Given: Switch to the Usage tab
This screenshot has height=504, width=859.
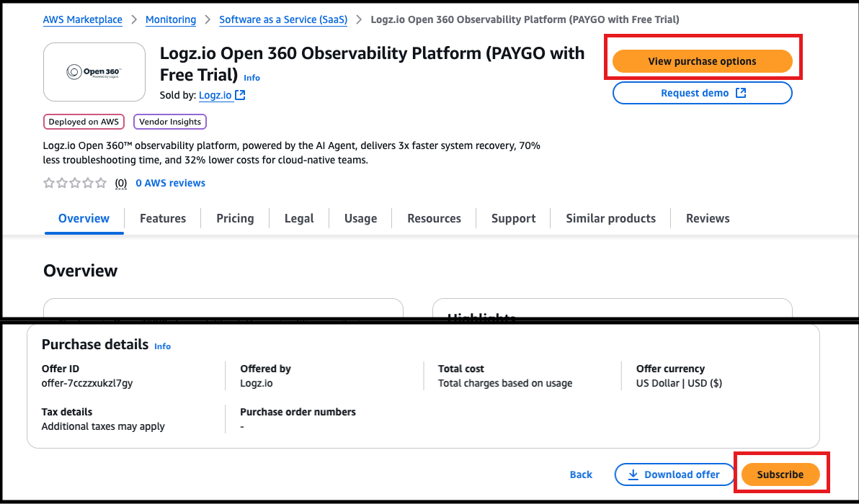Looking at the screenshot, I should 360,218.
